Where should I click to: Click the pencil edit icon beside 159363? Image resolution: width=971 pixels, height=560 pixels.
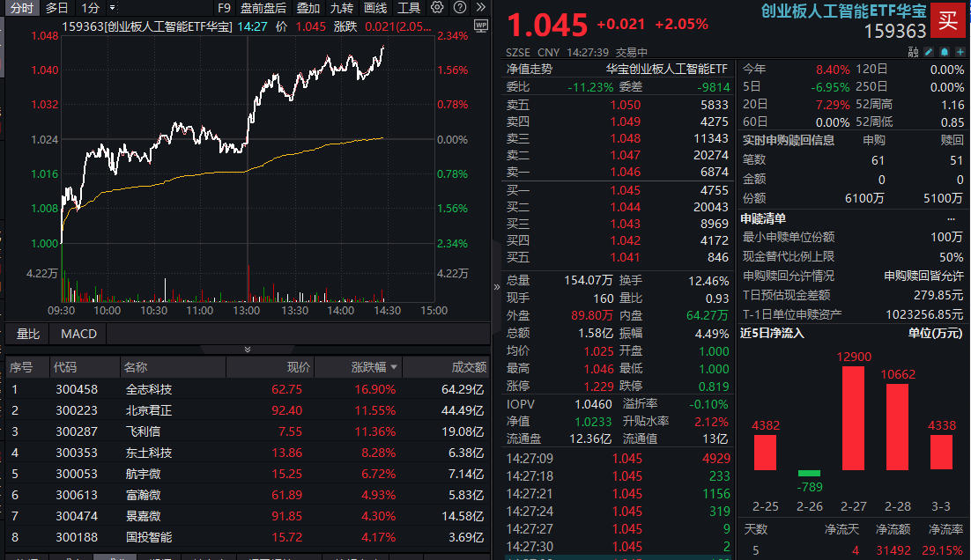coord(928,51)
